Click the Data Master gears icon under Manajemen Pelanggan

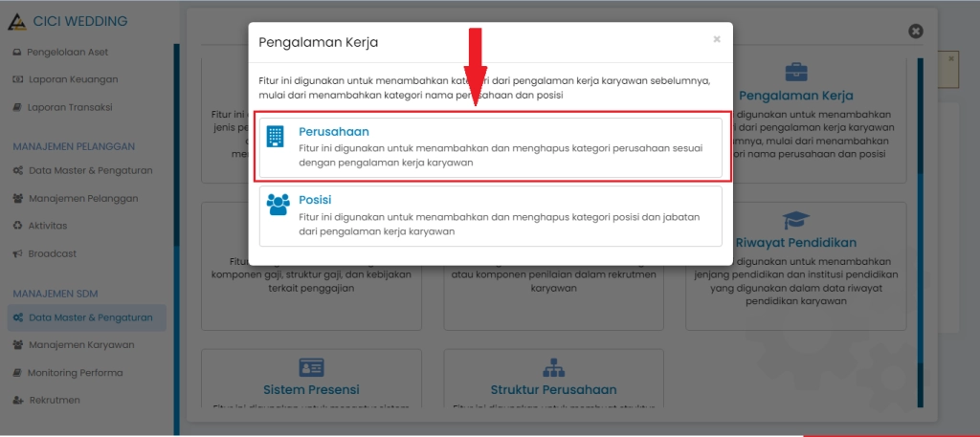coord(18,170)
